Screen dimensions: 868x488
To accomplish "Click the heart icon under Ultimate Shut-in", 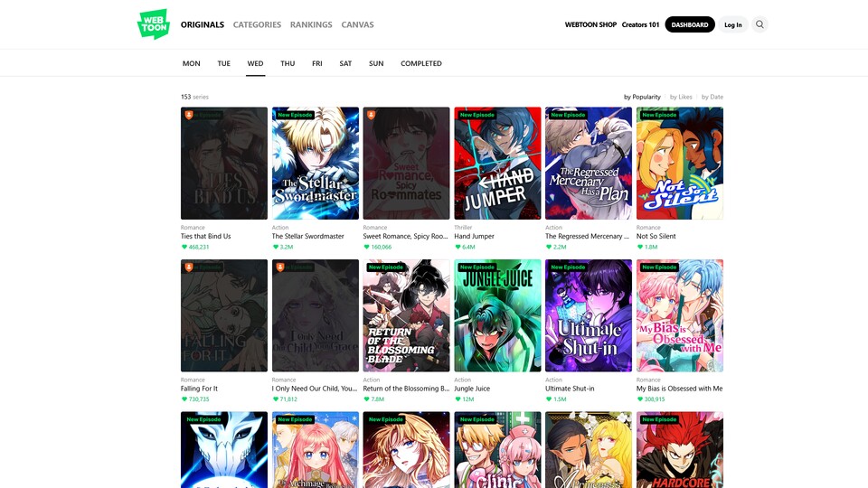I will pyautogui.click(x=549, y=399).
